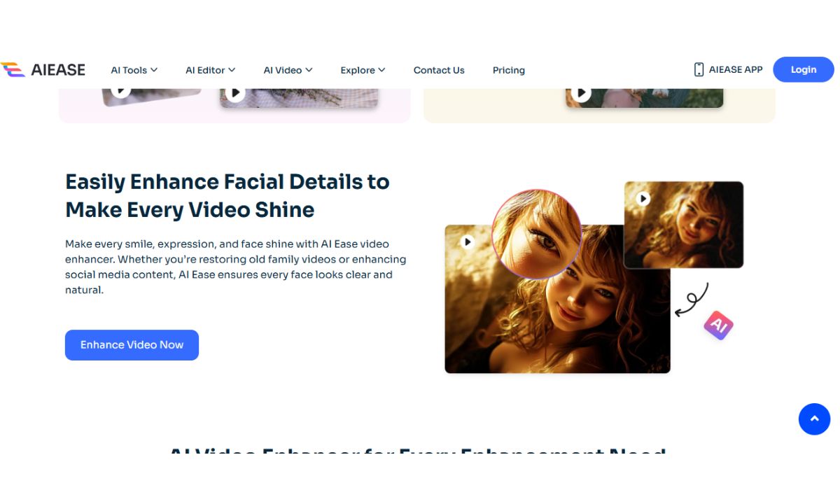Click the Enhance Video Now button
This screenshot has width=840, height=504.
point(132,345)
